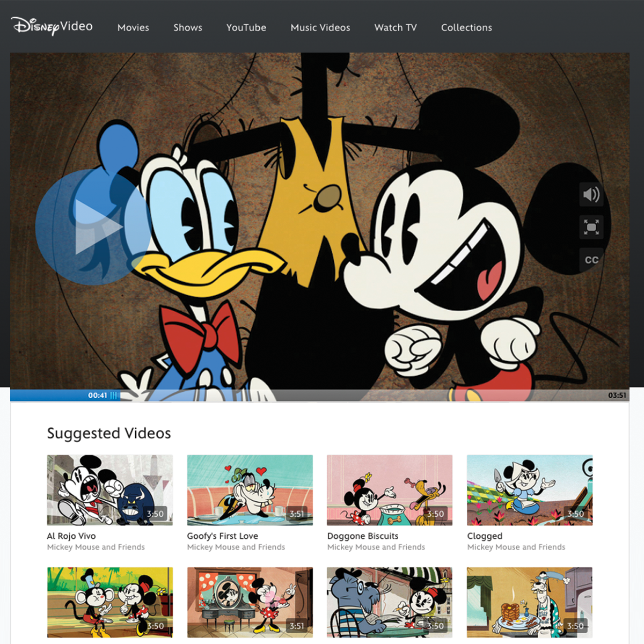Click the Clogged video title link
644x644 pixels.
point(485,536)
